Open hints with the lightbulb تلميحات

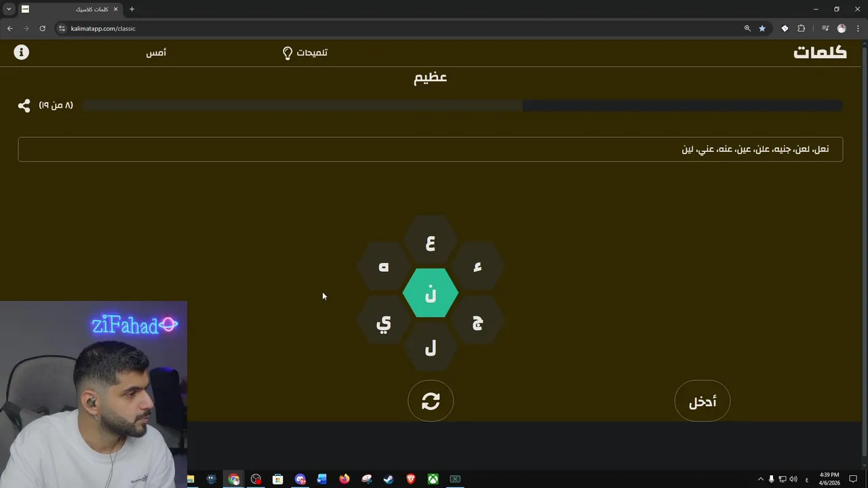[x=305, y=52]
